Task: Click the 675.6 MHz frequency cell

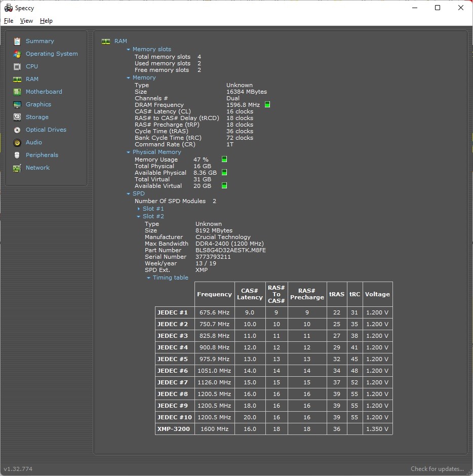Action: [x=215, y=312]
